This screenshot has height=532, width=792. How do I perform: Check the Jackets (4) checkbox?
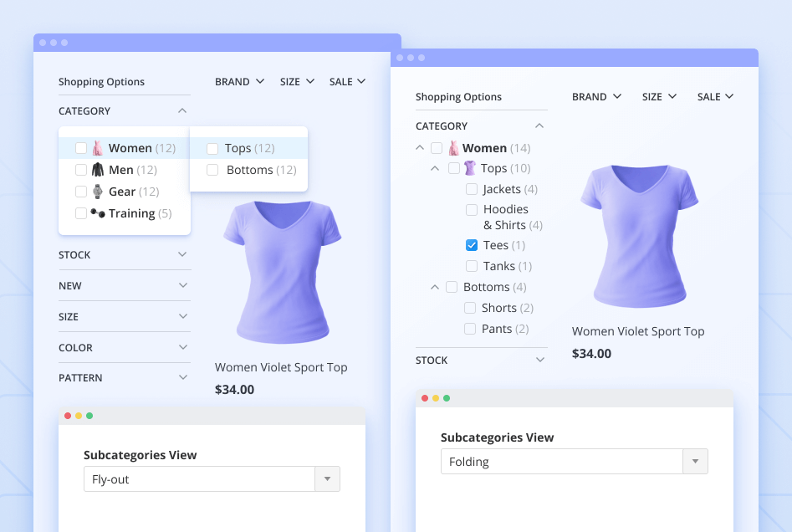coord(472,189)
